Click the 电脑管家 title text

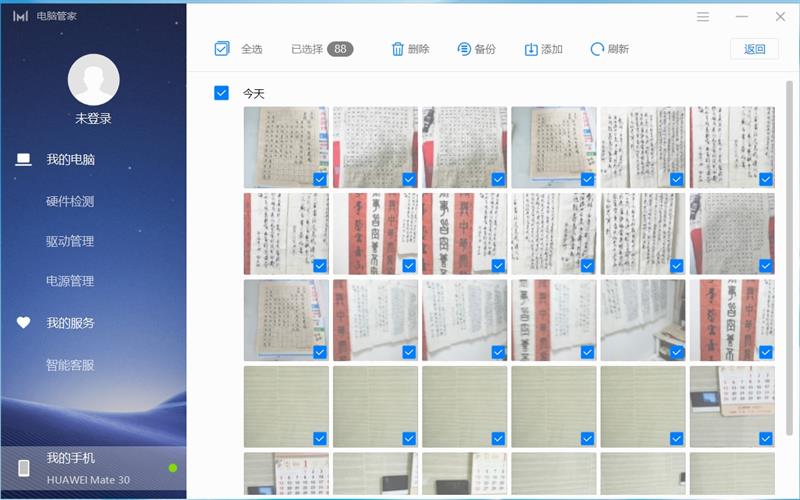[x=57, y=16]
